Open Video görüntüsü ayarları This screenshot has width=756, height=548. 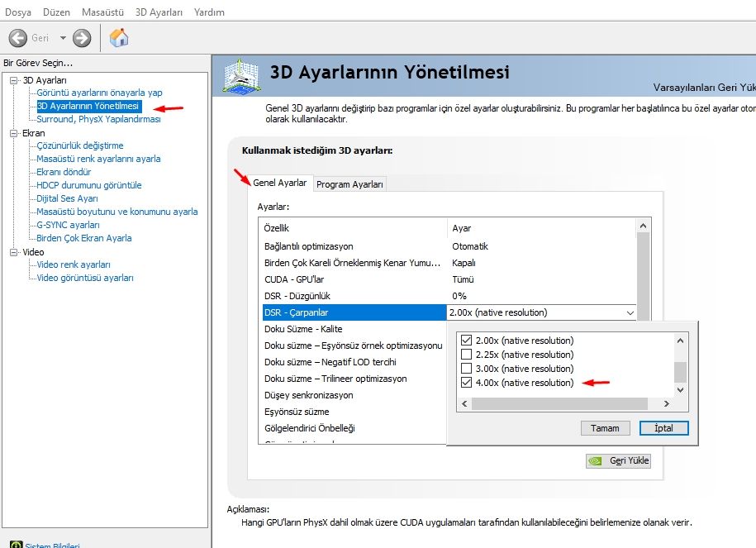click(x=85, y=278)
